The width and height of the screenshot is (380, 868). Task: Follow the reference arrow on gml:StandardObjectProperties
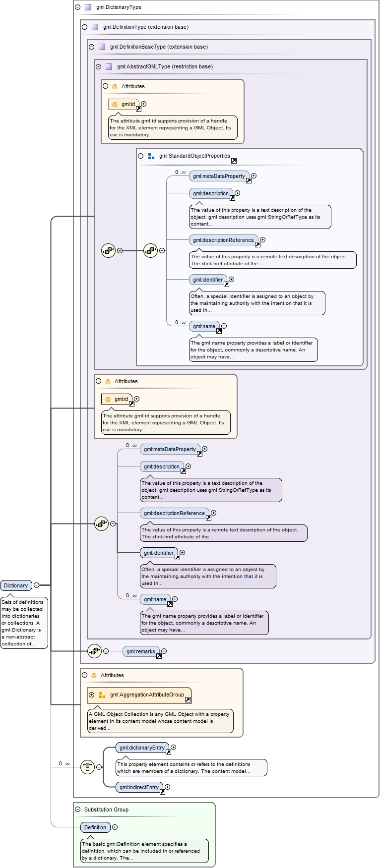[234, 161]
